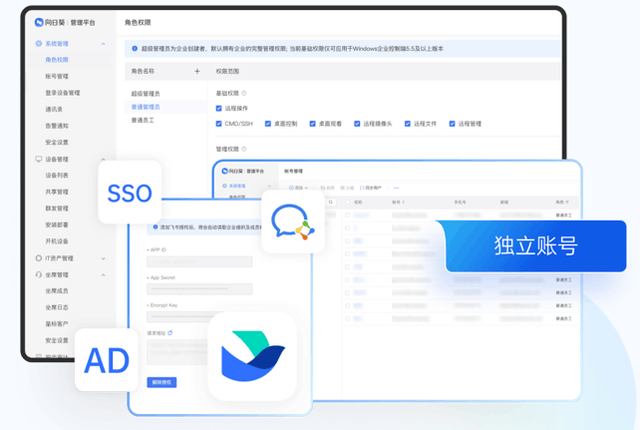Click the search magnifier in 帐号管理 window

(331, 202)
